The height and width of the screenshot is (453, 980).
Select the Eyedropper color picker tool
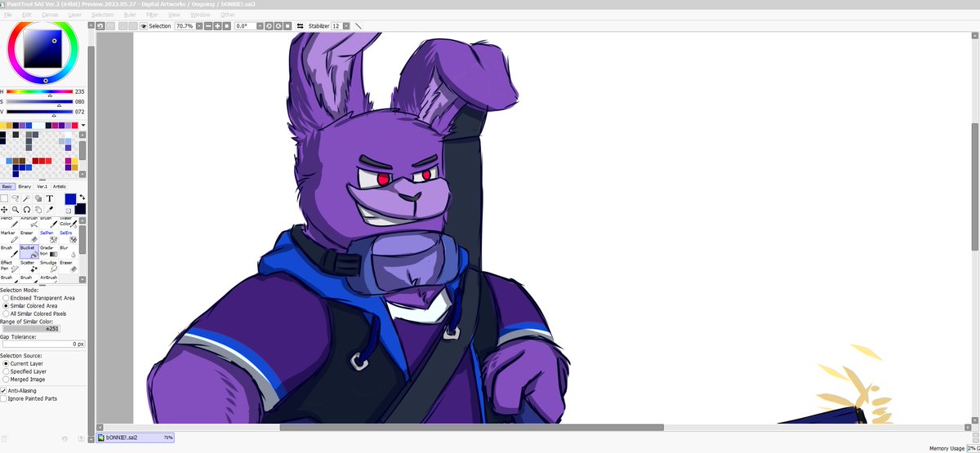pos(50,210)
